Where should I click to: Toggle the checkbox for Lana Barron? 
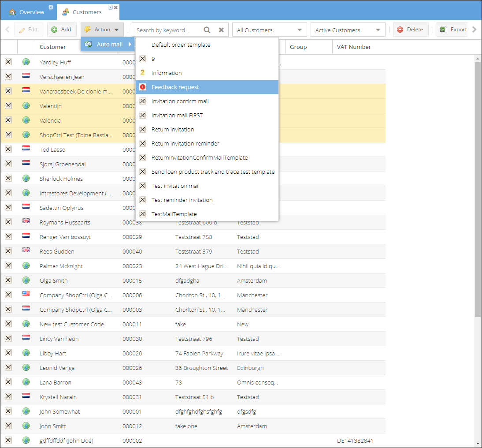(8, 382)
